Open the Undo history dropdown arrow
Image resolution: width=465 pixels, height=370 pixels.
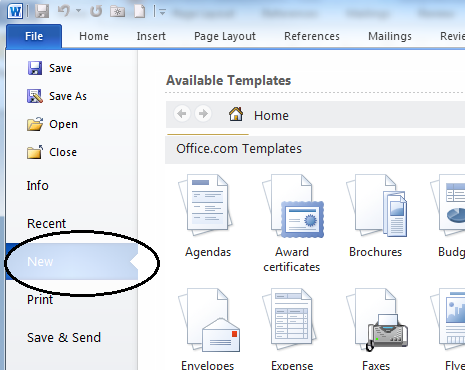click(79, 11)
